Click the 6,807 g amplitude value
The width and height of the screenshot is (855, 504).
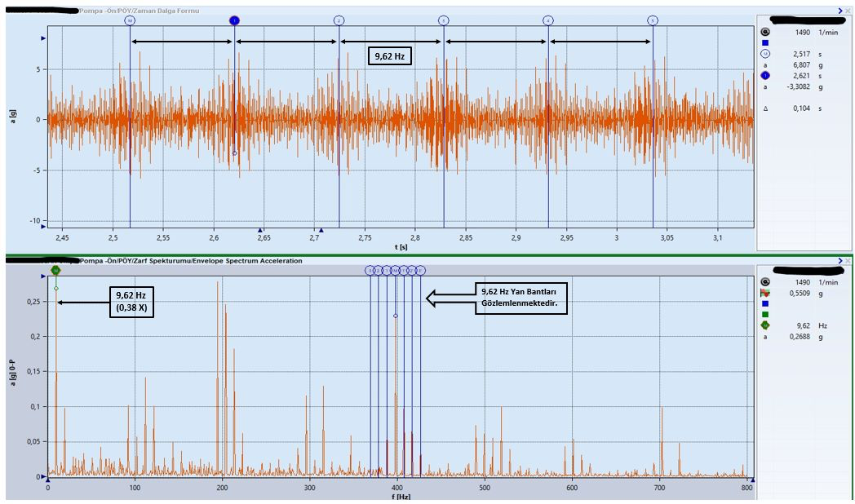tap(801, 65)
